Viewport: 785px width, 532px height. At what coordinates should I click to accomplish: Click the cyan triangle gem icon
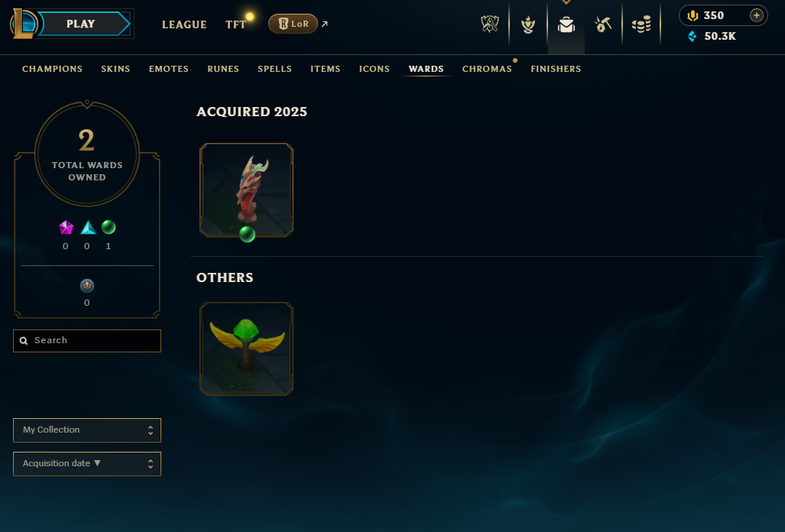tap(88, 227)
